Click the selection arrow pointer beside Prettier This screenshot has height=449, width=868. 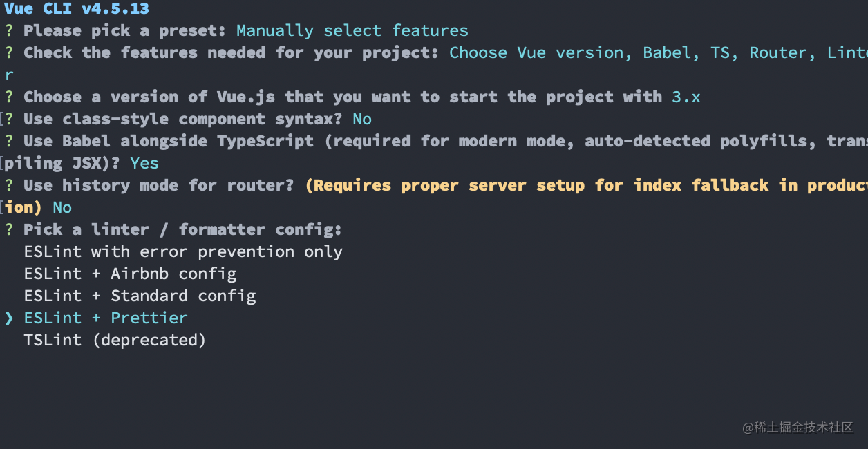click(9, 318)
